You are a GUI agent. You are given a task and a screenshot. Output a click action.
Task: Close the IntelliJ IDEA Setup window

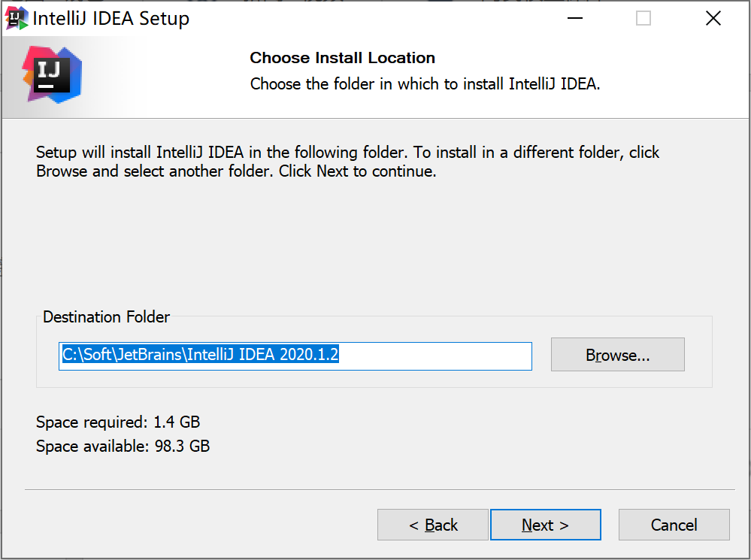pos(713,18)
